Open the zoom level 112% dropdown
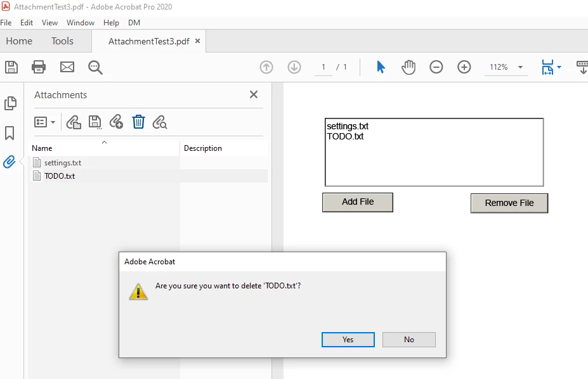588x379 pixels. coord(520,67)
